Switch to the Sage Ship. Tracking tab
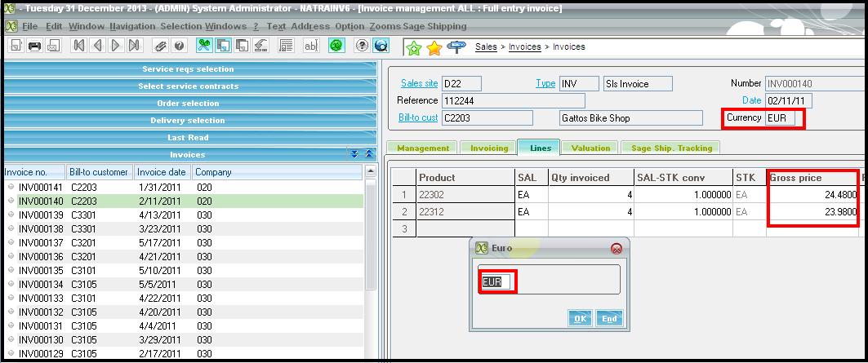The width and height of the screenshot is (868, 363). (x=671, y=148)
